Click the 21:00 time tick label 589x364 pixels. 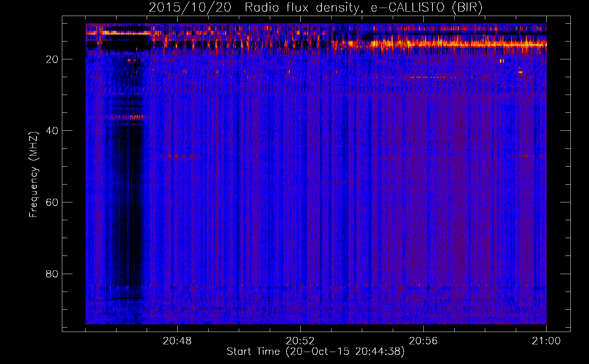pos(546,341)
